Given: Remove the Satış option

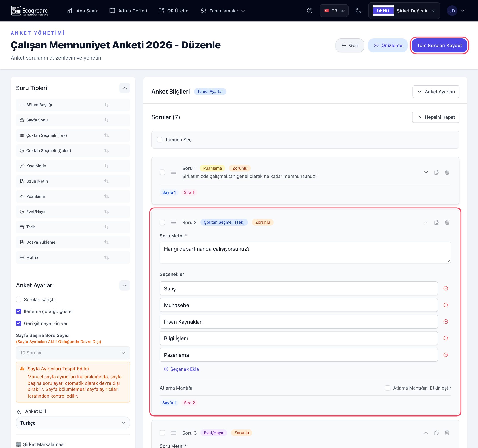Looking at the screenshot, I should click(445, 288).
